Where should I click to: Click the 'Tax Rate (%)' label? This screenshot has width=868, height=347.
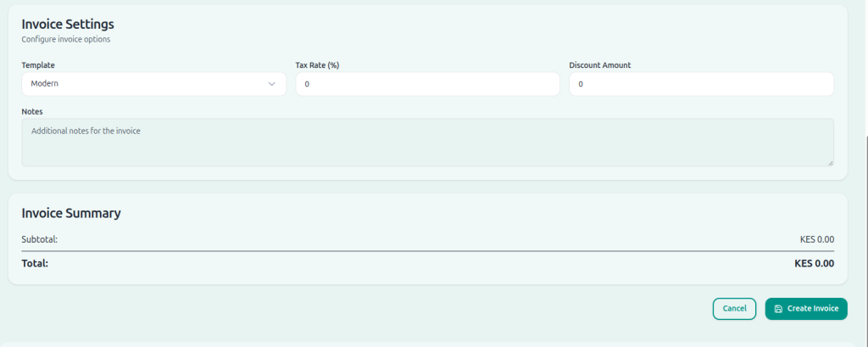(x=317, y=64)
